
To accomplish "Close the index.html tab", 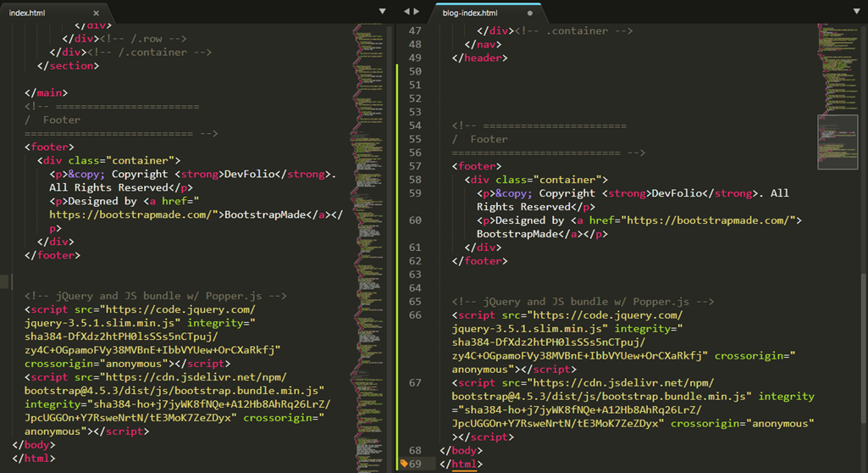I will (96, 13).
